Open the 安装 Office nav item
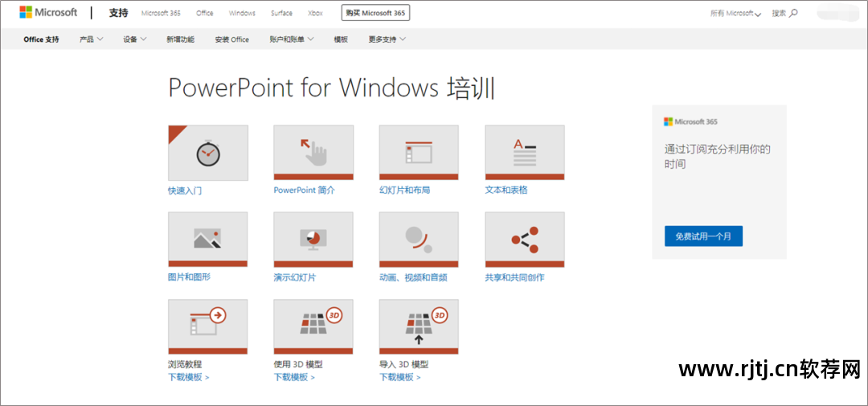Image resolution: width=868 pixels, height=406 pixels. coord(232,39)
